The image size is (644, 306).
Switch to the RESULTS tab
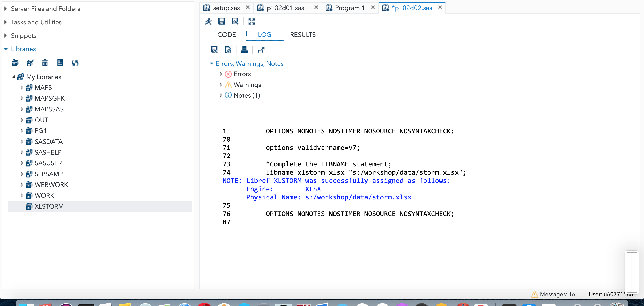[303, 35]
